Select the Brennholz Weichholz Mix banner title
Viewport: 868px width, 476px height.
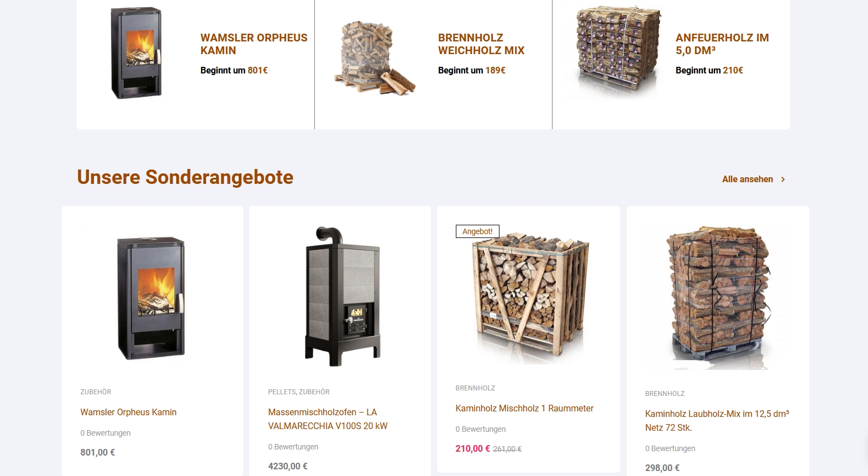[x=481, y=44]
